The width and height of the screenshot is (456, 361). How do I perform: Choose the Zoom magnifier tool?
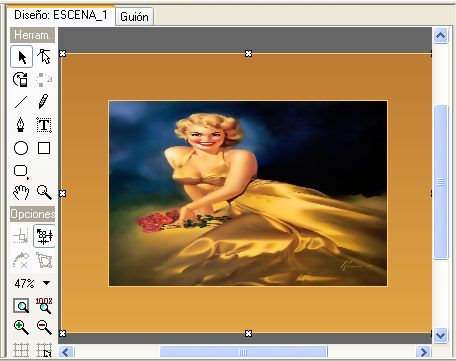(44, 193)
